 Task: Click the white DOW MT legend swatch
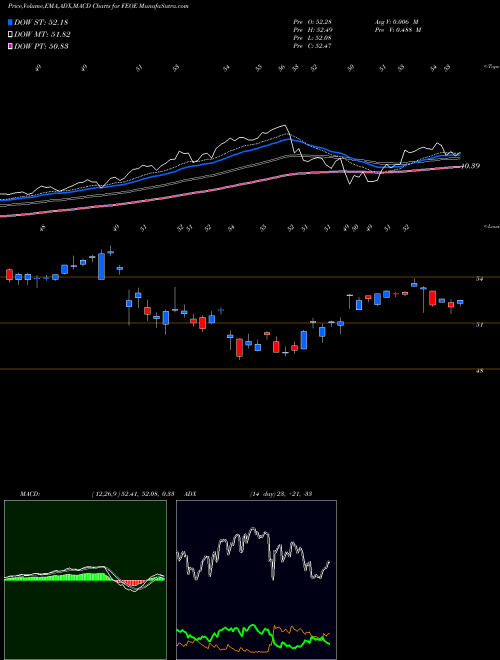10,35
